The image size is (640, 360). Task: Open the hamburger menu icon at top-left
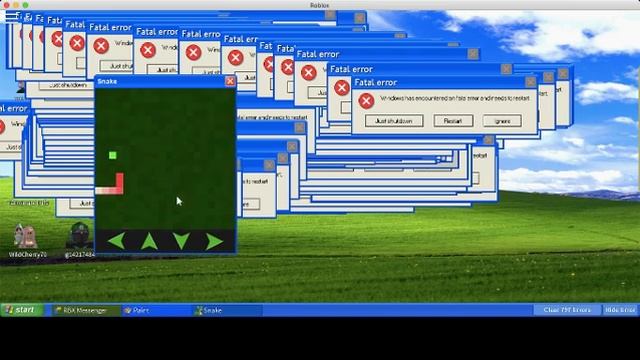pos(11,16)
